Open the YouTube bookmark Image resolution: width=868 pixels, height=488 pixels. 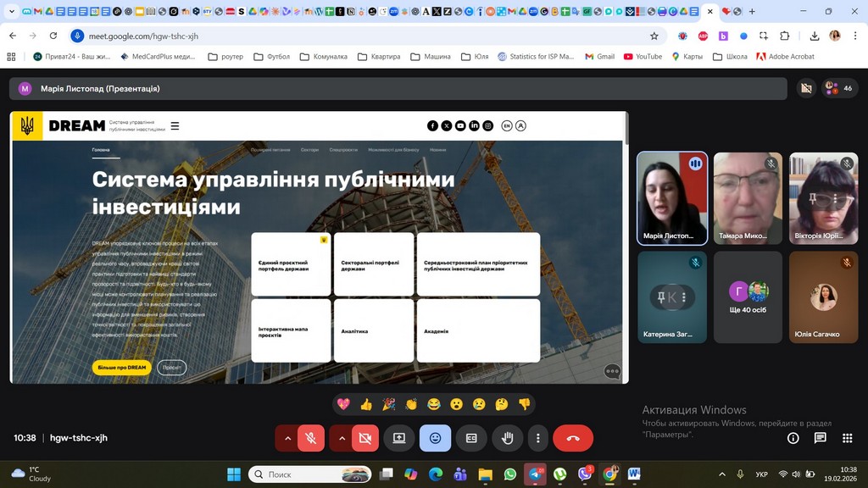pos(643,57)
